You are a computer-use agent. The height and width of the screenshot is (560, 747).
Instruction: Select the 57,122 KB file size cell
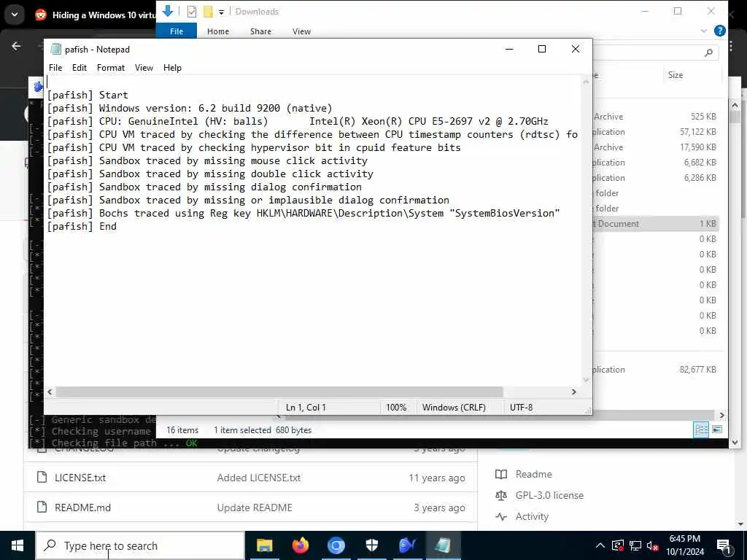698,132
